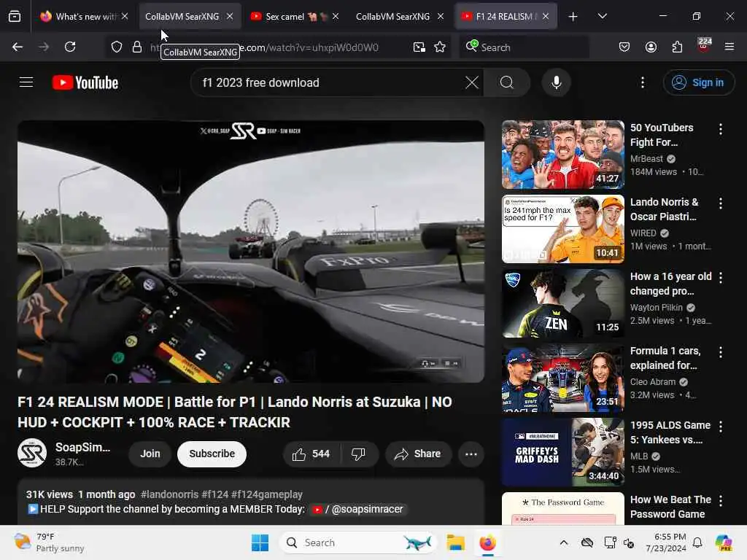Open the WIRED Lando Norris video thumbnail
The width and height of the screenshot is (747, 560).
562,229
